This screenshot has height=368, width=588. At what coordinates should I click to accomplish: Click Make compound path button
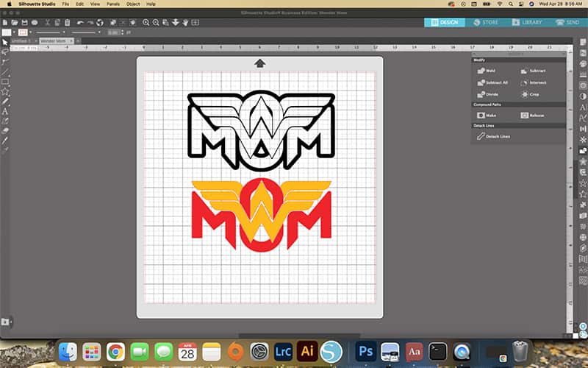click(487, 116)
